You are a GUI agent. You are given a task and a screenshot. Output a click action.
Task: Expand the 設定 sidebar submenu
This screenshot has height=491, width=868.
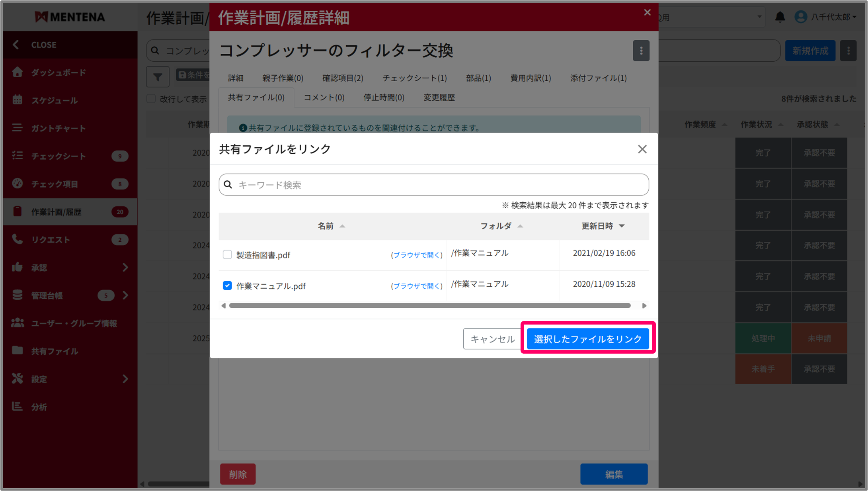(x=125, y=379)
